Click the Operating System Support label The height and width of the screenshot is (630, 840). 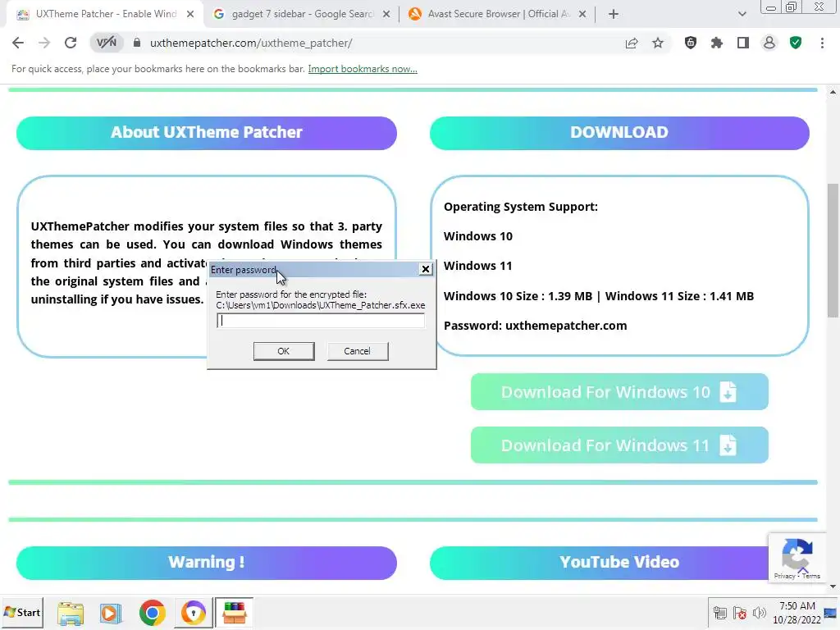[521, 207]
